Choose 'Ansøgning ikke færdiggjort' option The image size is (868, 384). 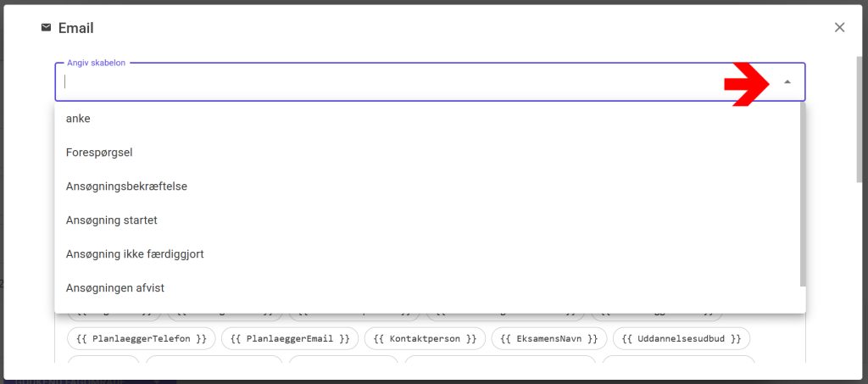click(x=135, y=254)
